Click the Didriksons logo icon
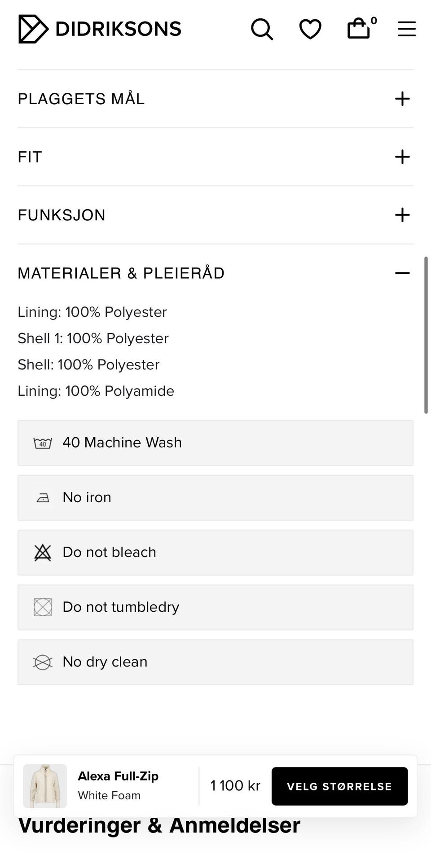The height and width of the screenshot is (868, 431). point(33,29)
